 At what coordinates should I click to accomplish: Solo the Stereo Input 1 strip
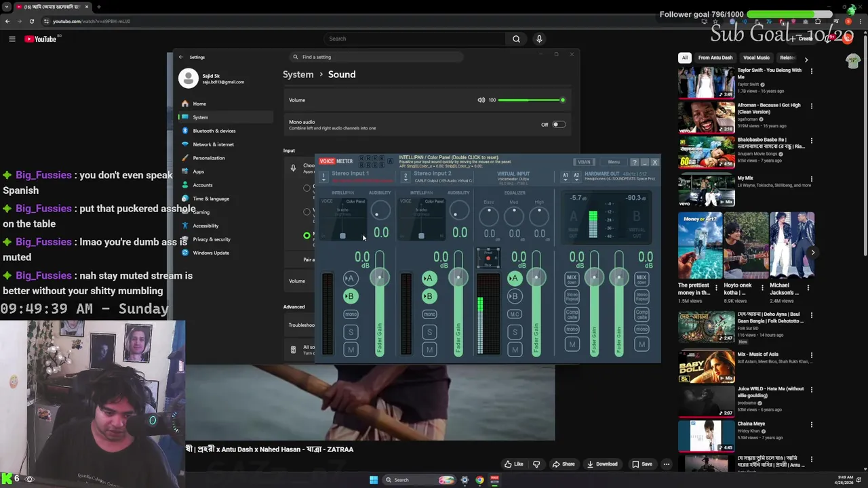(x=351, y=332)
